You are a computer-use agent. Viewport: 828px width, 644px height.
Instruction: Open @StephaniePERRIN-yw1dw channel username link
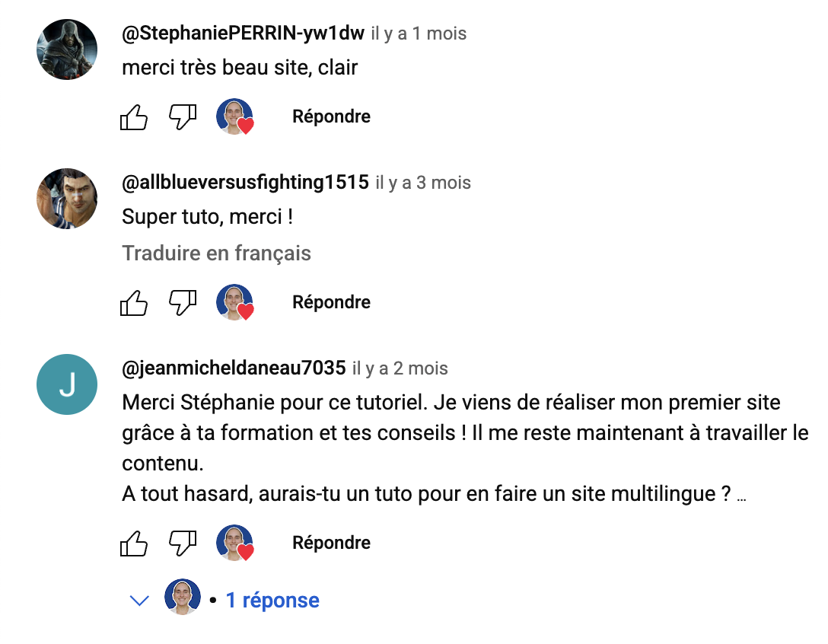(x=243, y=33)
